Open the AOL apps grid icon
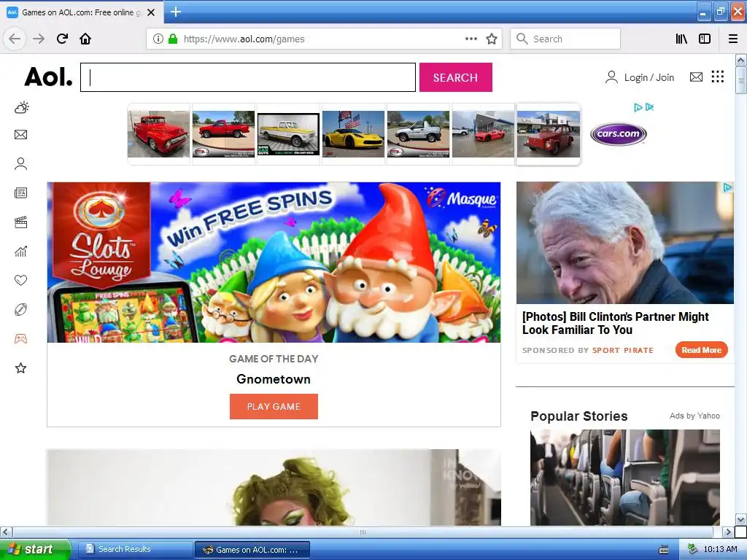This screenshot has height=560, width=747. point(718,77)
